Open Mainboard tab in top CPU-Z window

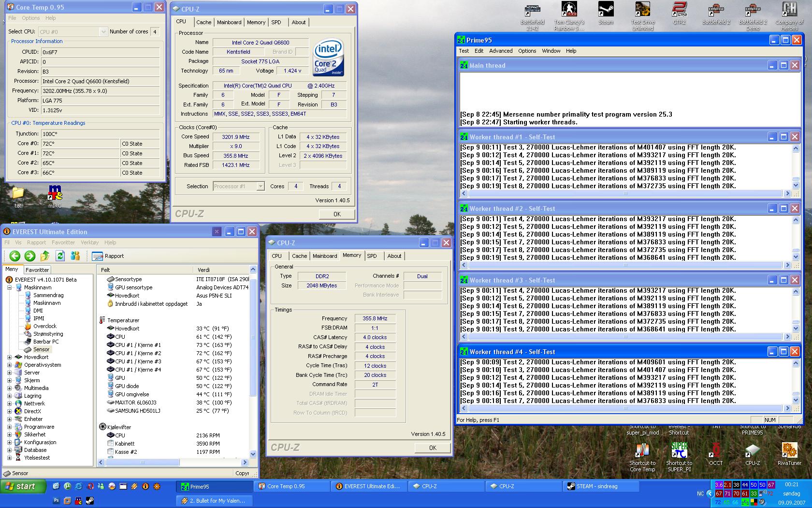(x=229, y=22)
